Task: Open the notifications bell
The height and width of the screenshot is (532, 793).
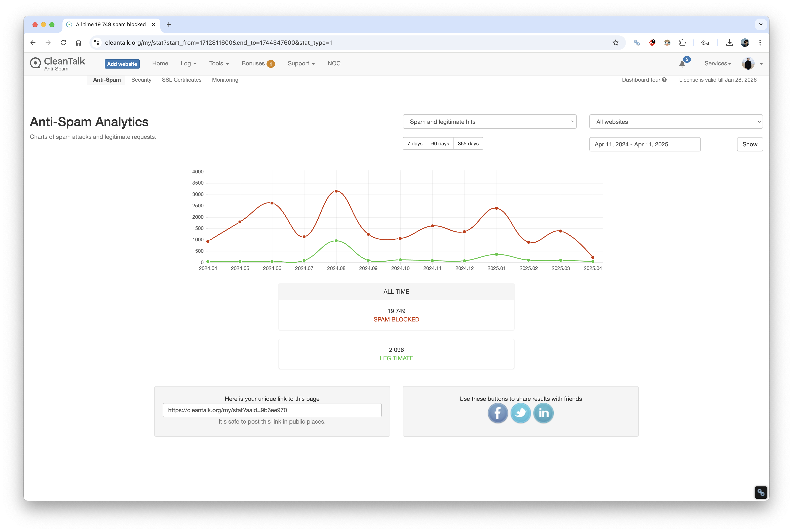Action: tap(682, 64)
